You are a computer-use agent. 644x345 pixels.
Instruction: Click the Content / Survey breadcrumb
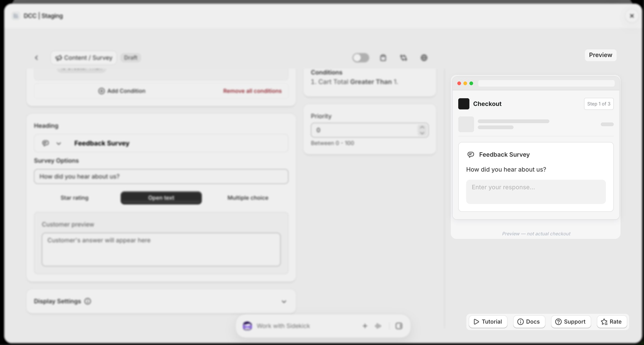(x=84, y=58)
